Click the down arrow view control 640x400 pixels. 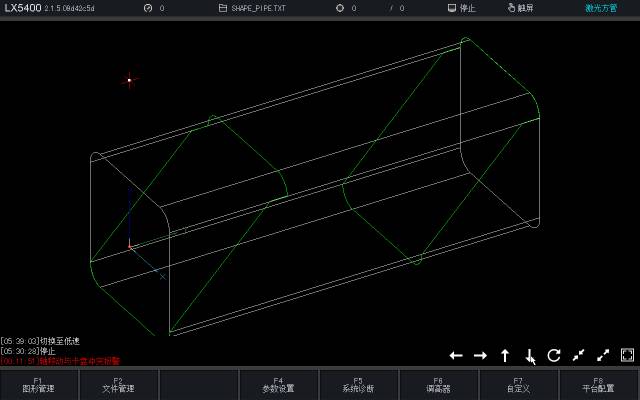click(529, 355)
